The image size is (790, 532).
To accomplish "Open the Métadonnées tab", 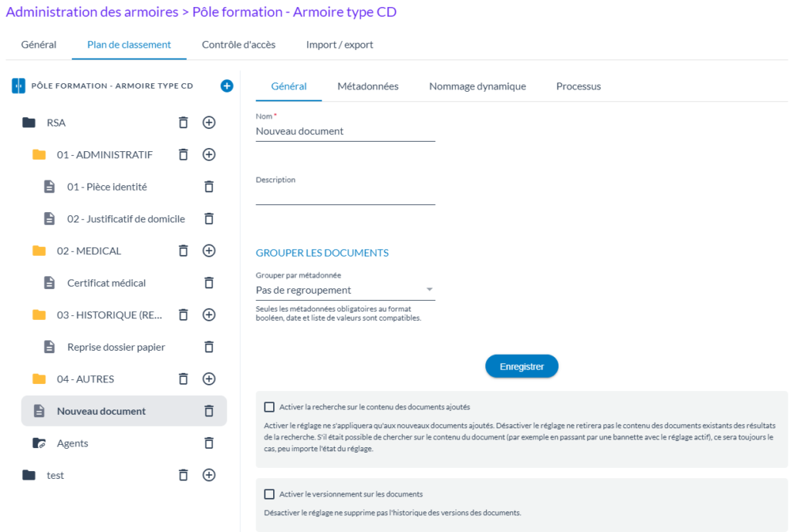I will [x=367, y=86].
